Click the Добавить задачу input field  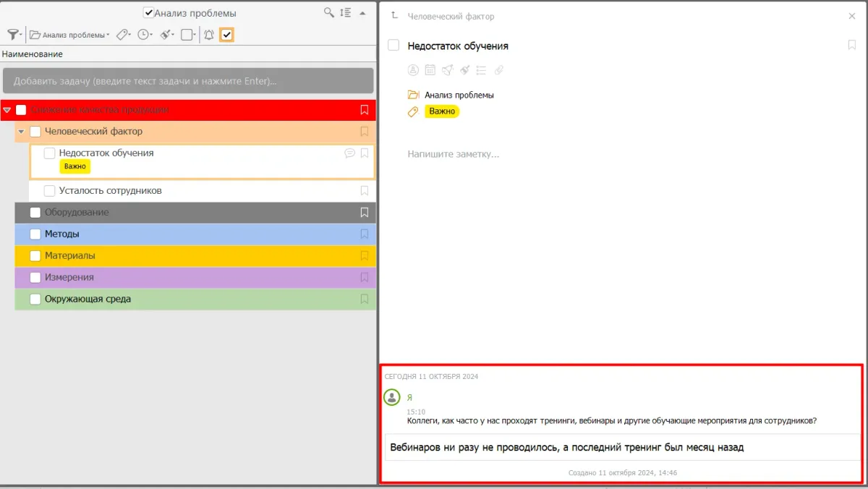tap(188, 81)
